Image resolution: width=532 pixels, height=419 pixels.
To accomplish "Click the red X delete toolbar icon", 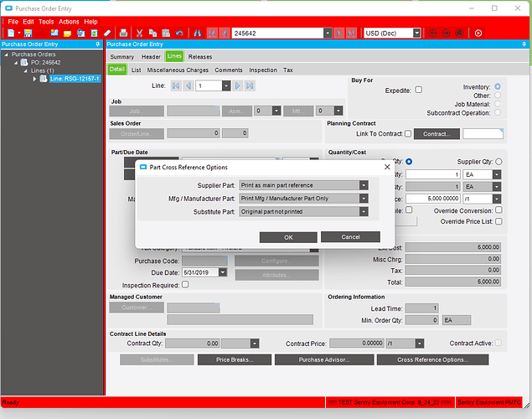I will [41, 34].
